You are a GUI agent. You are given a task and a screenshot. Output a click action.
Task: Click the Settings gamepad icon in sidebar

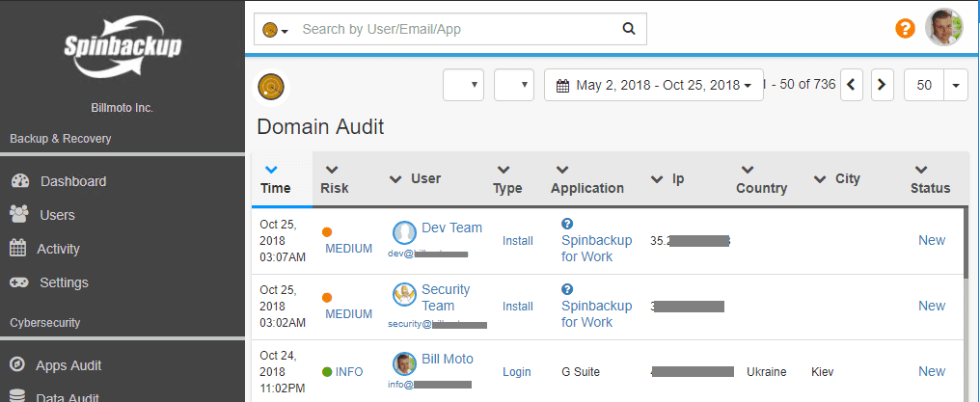[18, 282]
